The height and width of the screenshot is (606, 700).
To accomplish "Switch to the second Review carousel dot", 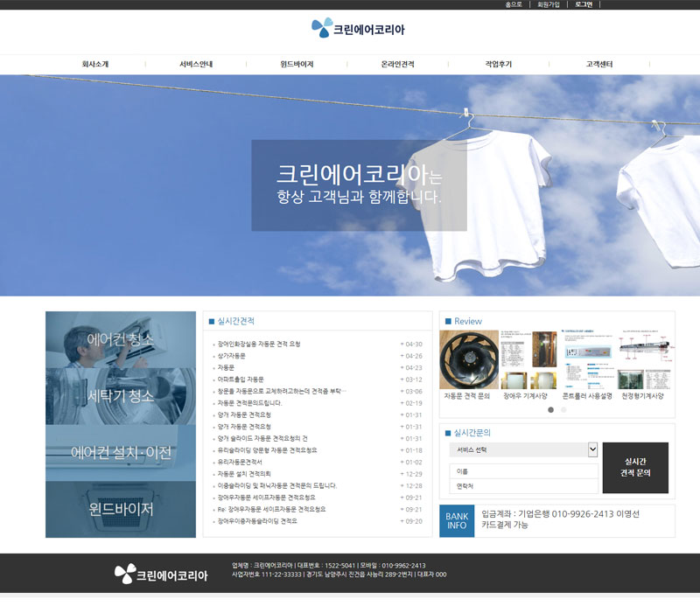I will [x=563, y=409].
